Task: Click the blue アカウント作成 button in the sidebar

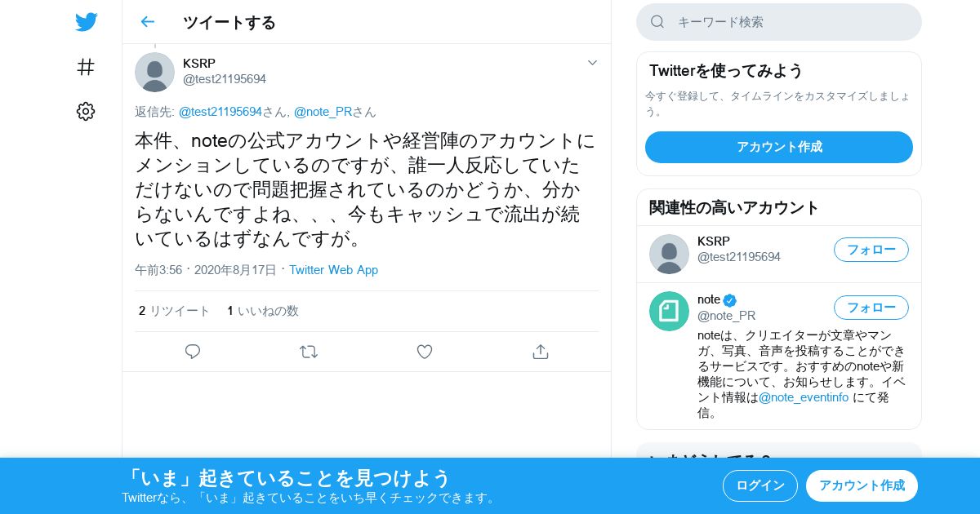Action: click(779, 147)
